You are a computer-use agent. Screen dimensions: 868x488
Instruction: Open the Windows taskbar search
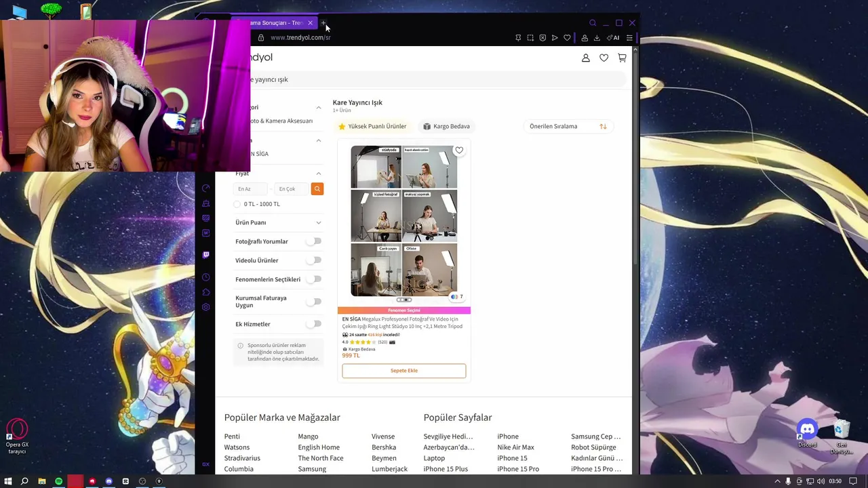click(24, 481)
